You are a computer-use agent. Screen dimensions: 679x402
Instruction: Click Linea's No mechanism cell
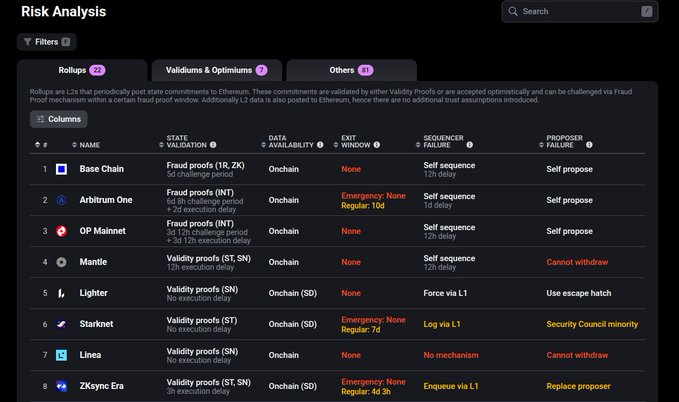coord(451,355)
